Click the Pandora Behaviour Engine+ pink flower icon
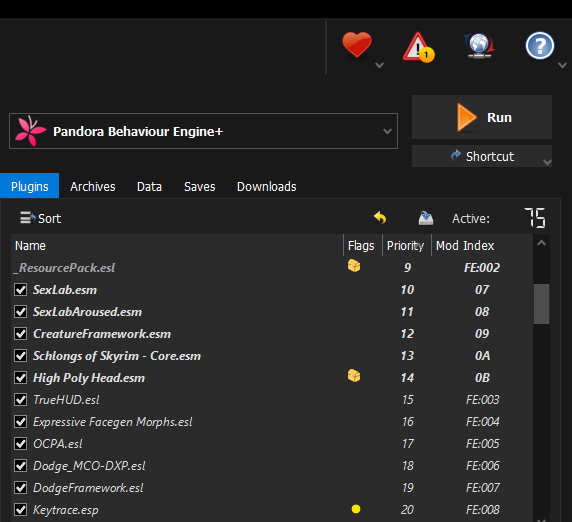Viewport: 572px width, 522px height. pyautogui.click(x=30, y=131)
